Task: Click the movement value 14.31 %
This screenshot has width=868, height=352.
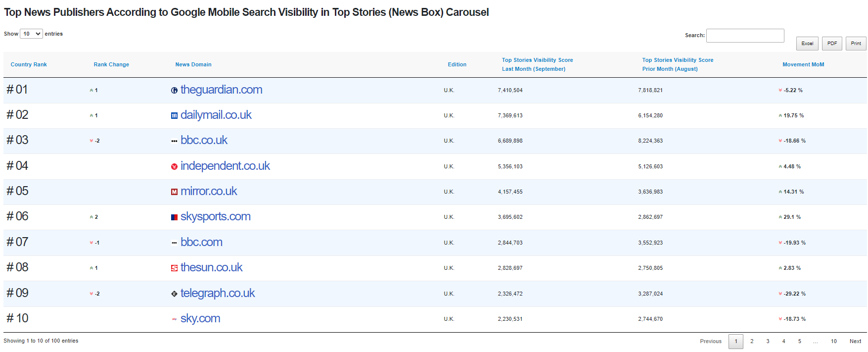Action: coord(793,192)
